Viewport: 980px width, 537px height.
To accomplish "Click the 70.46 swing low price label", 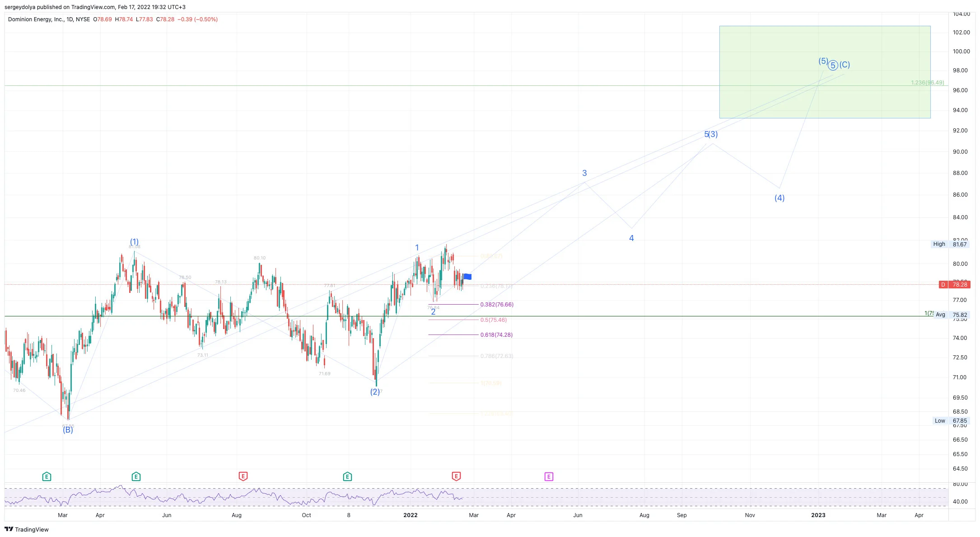I will click(x=19, y=391).
